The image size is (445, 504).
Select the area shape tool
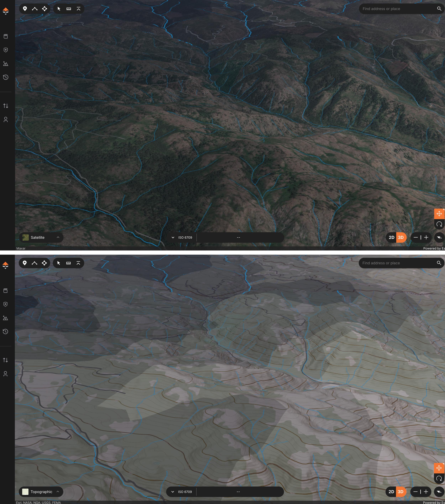pos(45,9)
